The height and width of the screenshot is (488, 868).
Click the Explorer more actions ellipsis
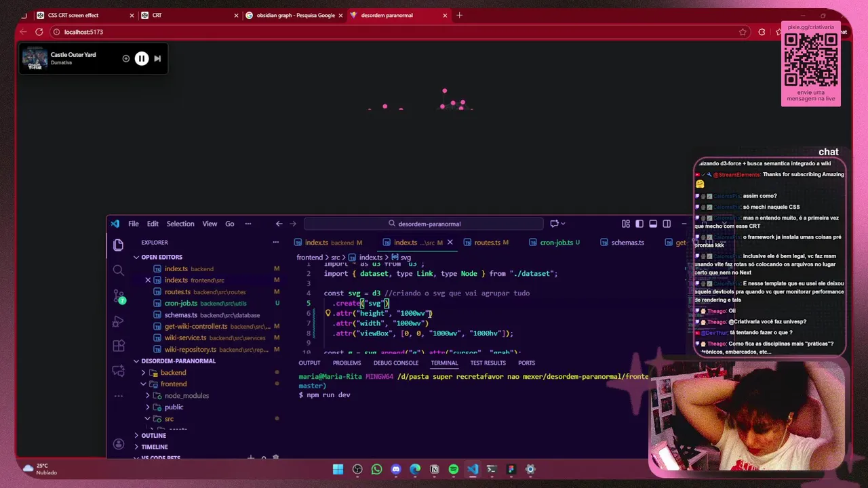pos(275,242)
